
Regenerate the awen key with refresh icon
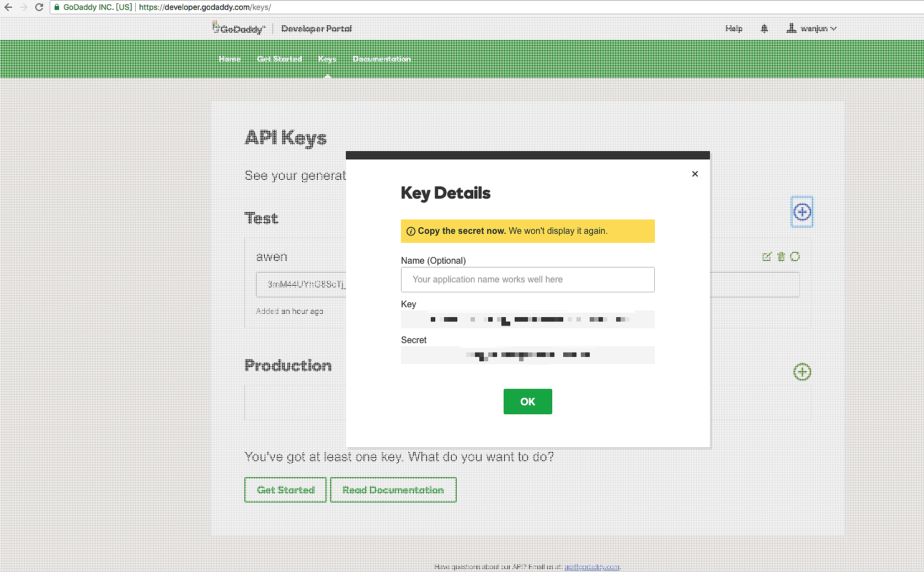point(795,256)
